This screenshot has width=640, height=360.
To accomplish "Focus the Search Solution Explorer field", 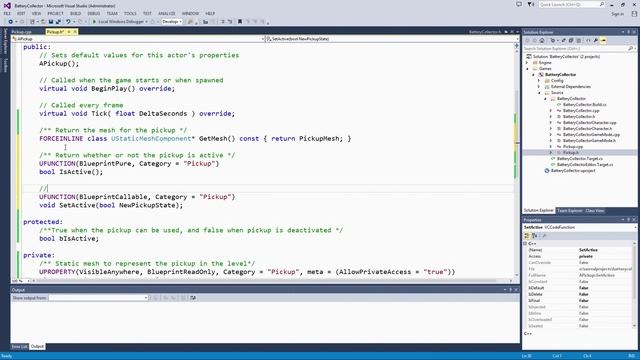I will click(576, 49).
